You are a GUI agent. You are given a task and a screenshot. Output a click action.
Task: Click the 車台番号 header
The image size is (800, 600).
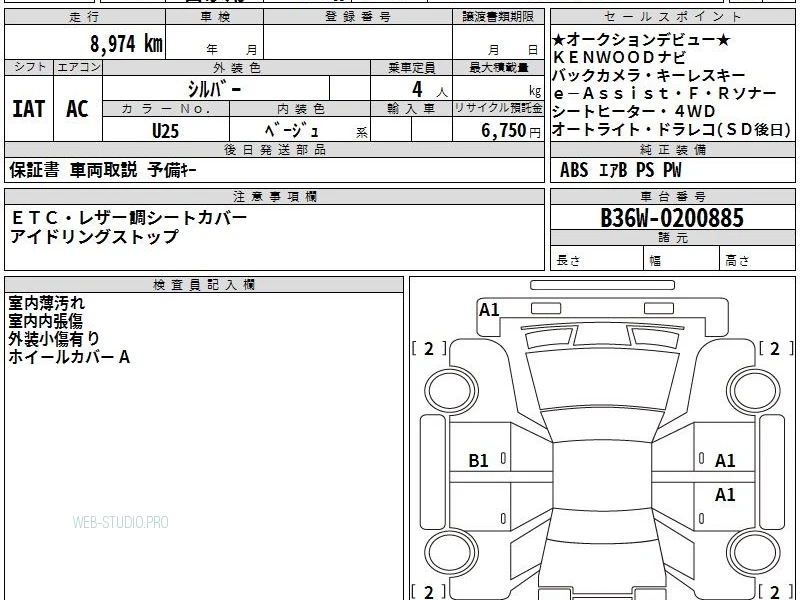coord(673,196)
